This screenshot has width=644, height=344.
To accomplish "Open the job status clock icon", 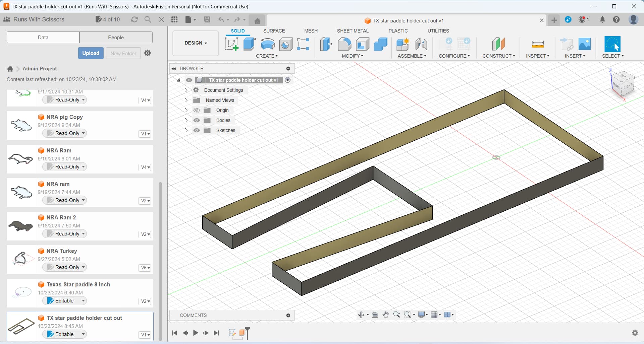I will [582, 19].
